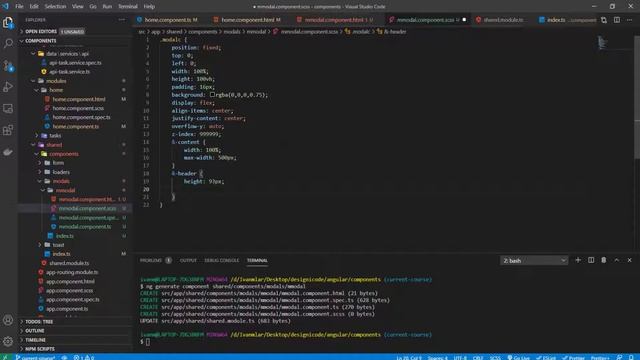
Task: Maximize the terminal panel size
Action: click(x=617, y=260)
